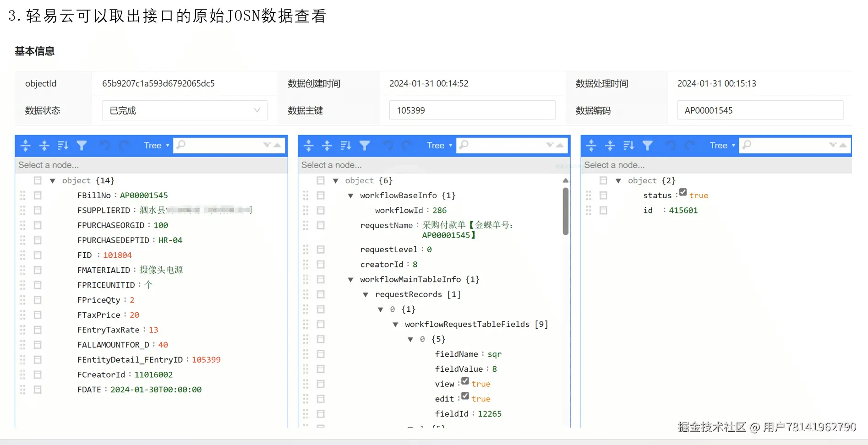Toggle the view true checkbox
This screenshot has height=445, width=868.
coord(465,381)
